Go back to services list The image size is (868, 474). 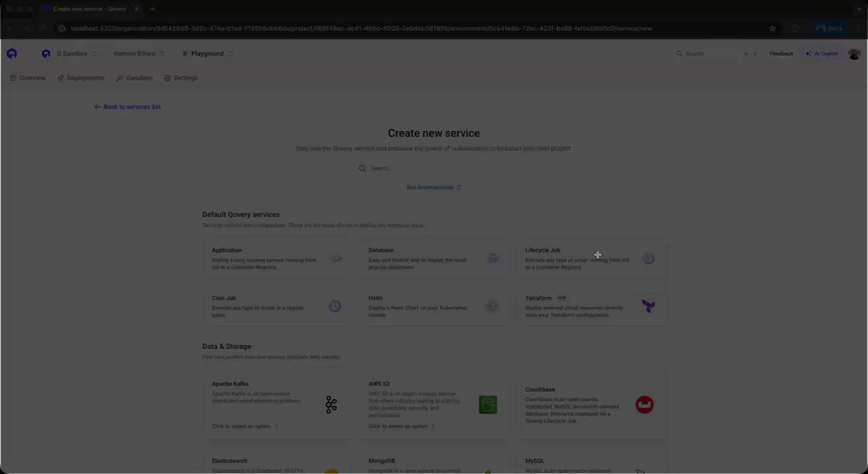pos(127,107)
